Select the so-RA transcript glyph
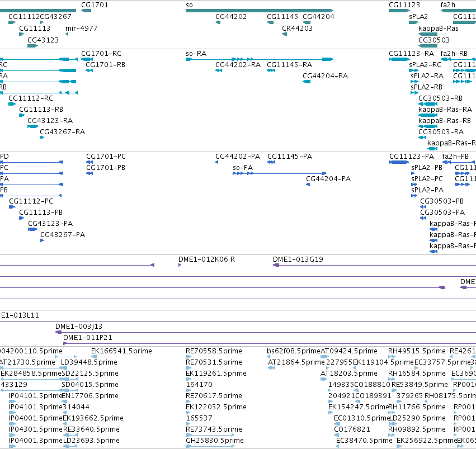476x449 pixels. click(x=260, y=59)
